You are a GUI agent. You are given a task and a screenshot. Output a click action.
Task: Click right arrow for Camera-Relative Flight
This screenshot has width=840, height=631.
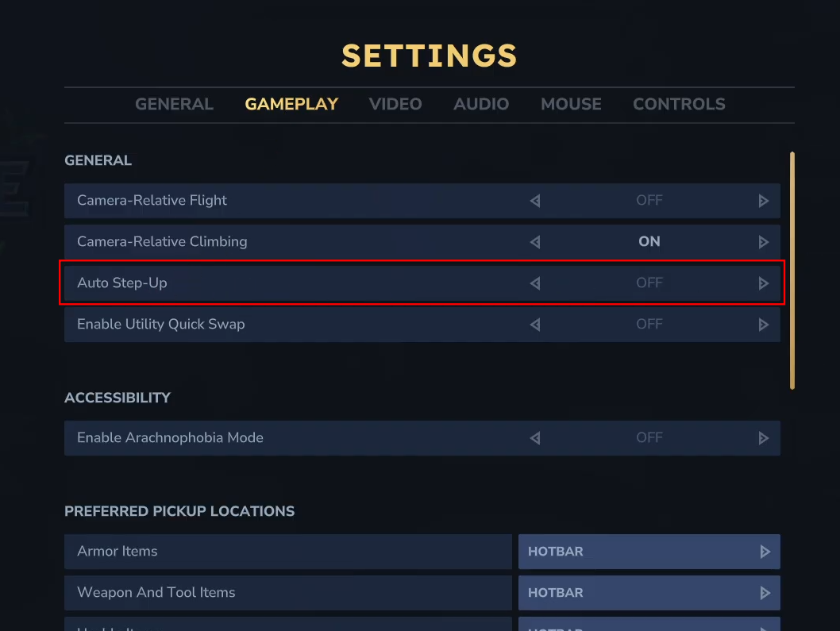[764, 201]
